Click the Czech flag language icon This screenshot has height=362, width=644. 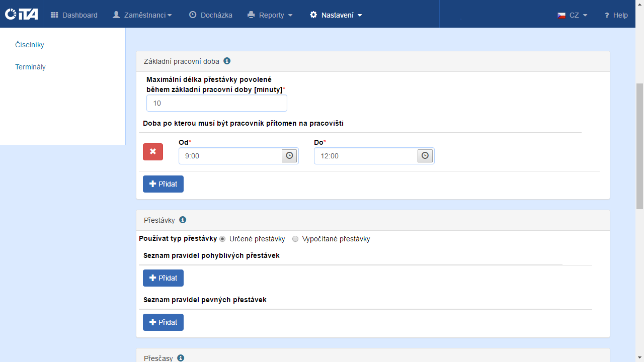pos(561,15)
